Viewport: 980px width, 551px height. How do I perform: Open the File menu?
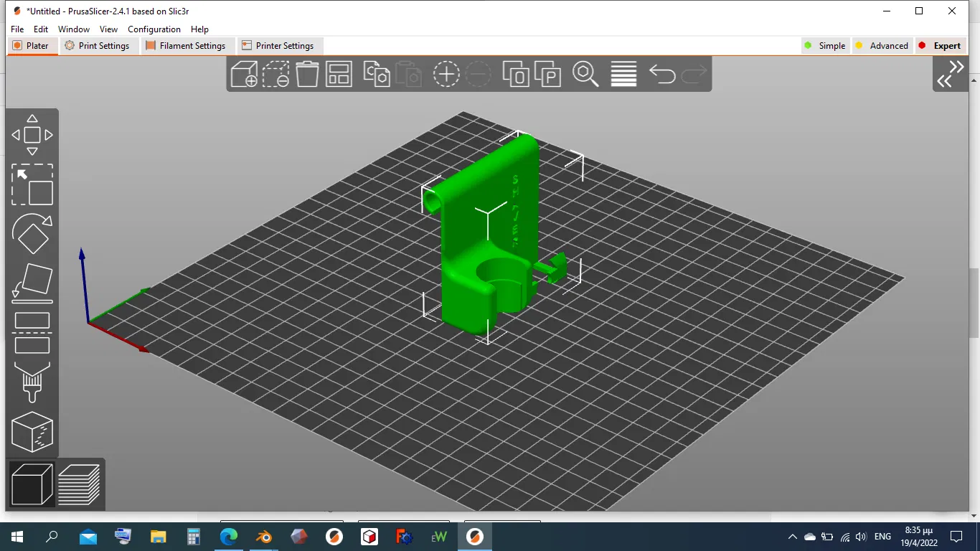pos(17,29)
